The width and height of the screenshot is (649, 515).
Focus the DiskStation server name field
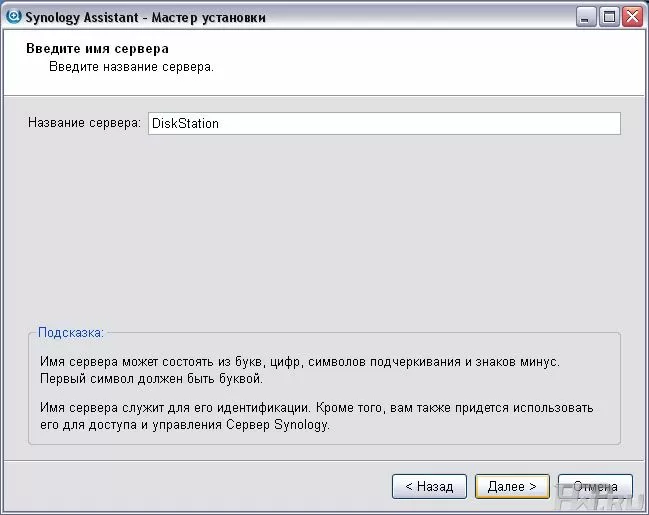[383, 123]
